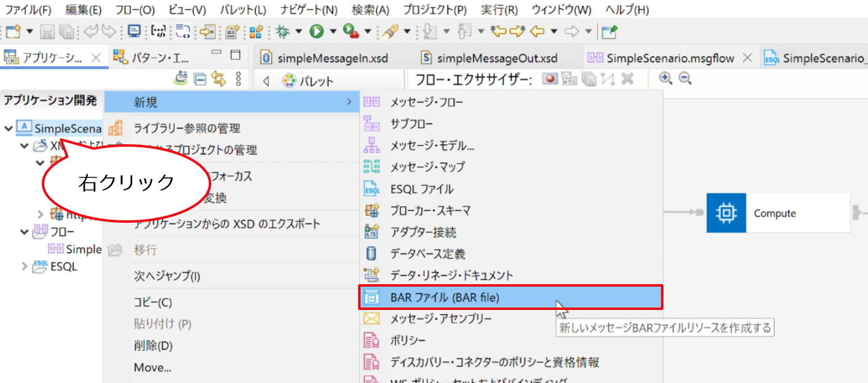The image size is (868, 383).
Task: Open the dropdown arrow beside Run button
Action: click(334, 31)
